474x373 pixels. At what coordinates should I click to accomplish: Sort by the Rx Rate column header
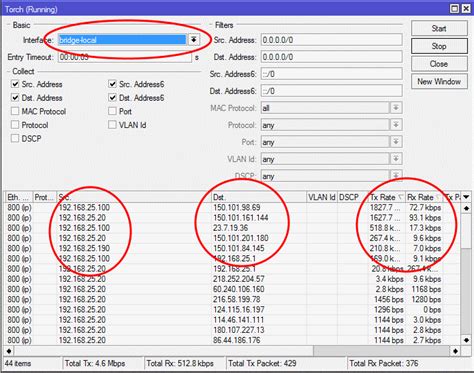pyautogui.click(x=424, y=197)
